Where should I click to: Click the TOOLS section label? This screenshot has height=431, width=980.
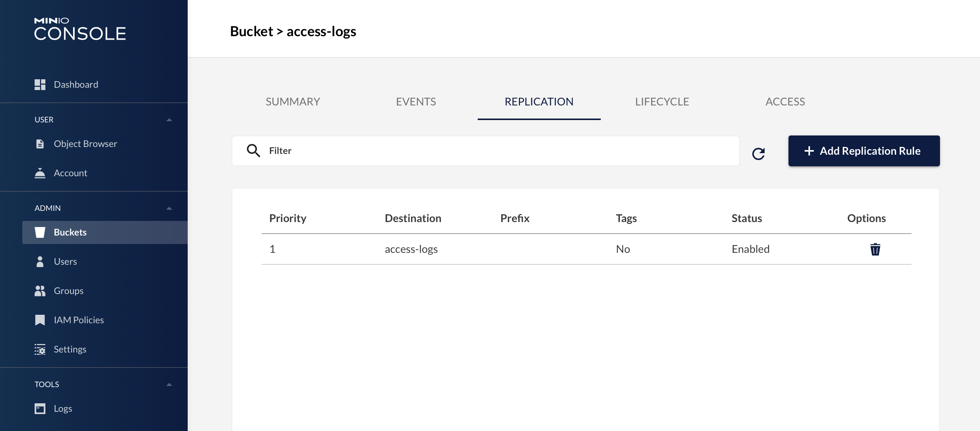click(47, 384)
